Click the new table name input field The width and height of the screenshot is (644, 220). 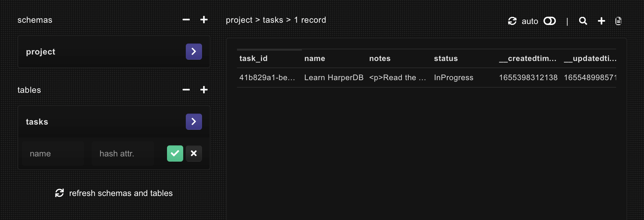53,153
